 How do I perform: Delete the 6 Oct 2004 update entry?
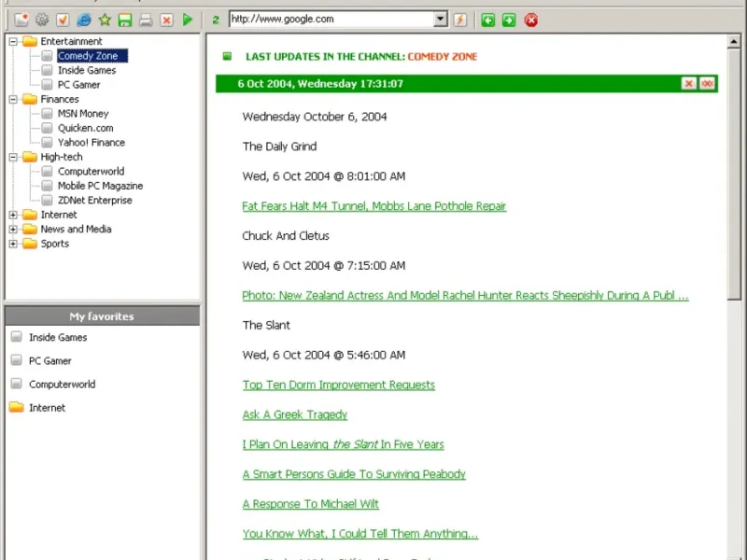coord(688,84)
